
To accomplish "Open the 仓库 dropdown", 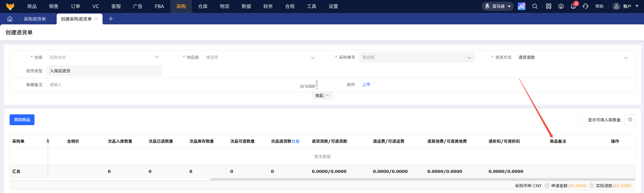I will pos(104,57).
